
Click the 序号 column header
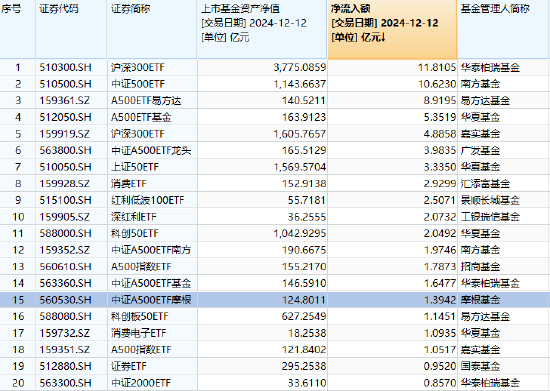18,29
